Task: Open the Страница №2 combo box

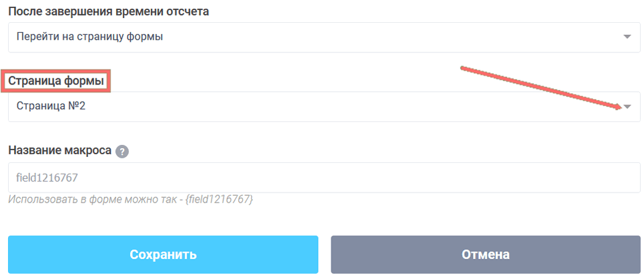Action: [322, 107]
